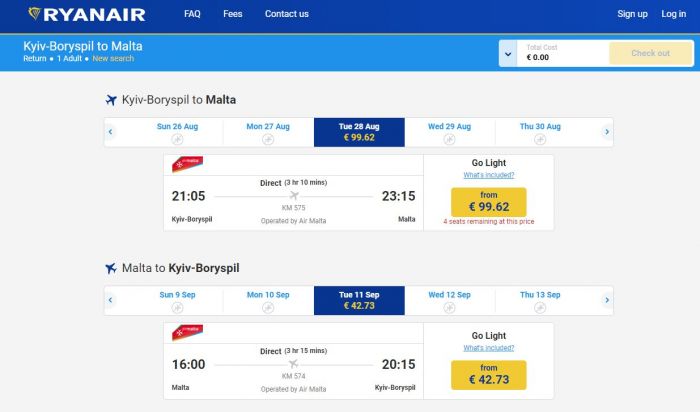Select return fare from € 42.73
700x412 pixels.
(488, 375)
